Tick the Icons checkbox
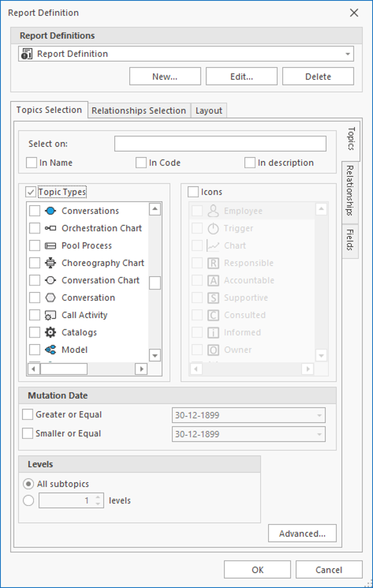373x588 pixels. coord(193,191)
